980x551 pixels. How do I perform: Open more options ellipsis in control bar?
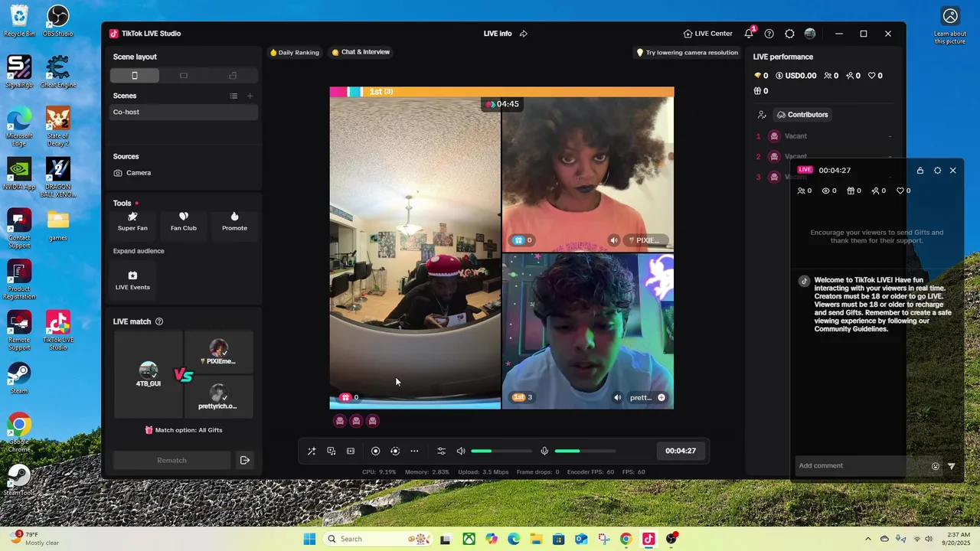click(414, 452)
